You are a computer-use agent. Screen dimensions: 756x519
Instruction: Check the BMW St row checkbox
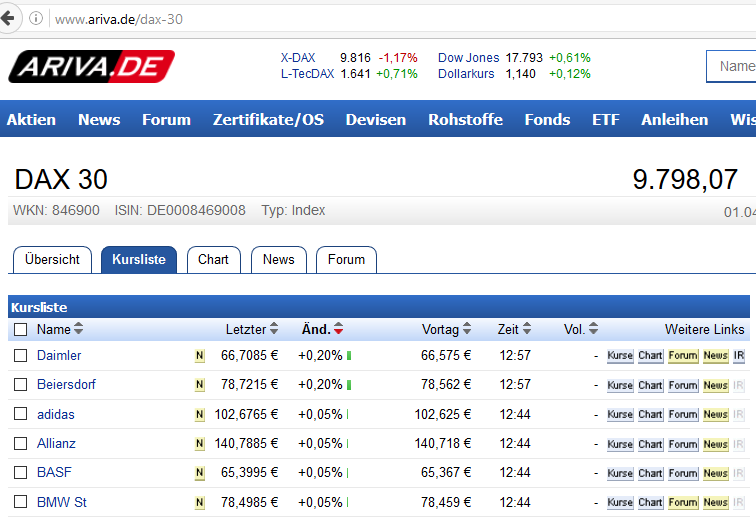[20, 502]
